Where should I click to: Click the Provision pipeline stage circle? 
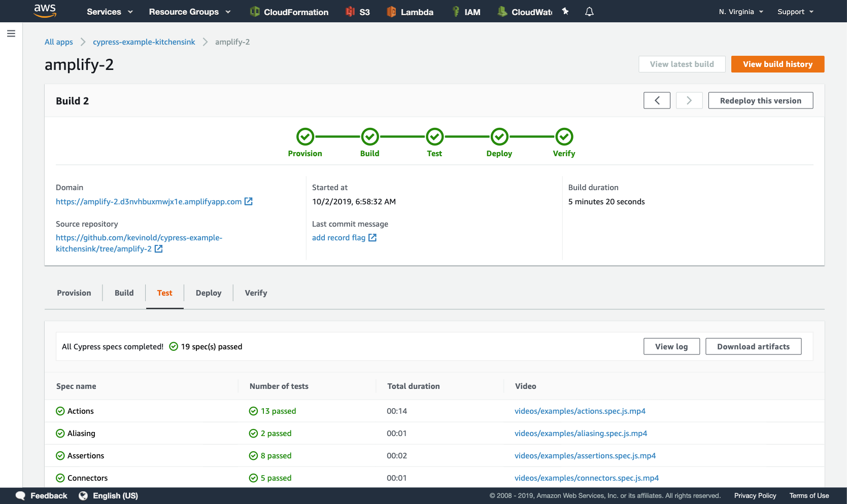[305, 136]
